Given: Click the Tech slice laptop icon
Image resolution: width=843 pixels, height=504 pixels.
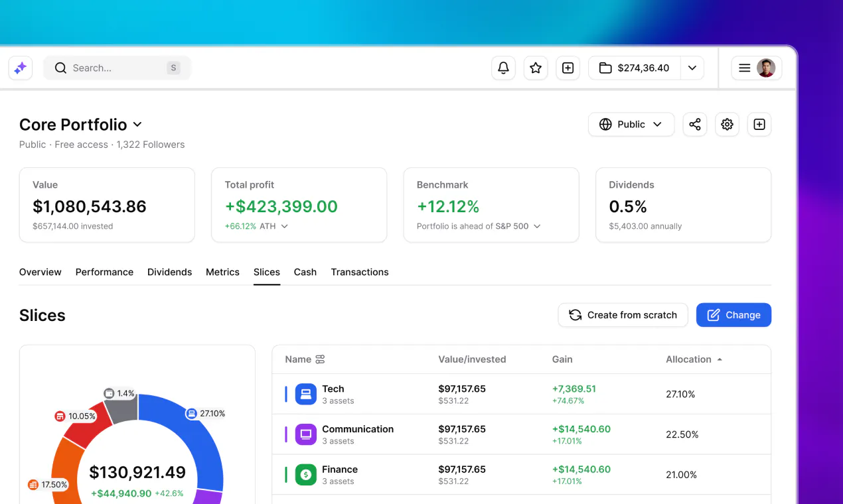Looking at the screenshot, I should click(306, 394).
